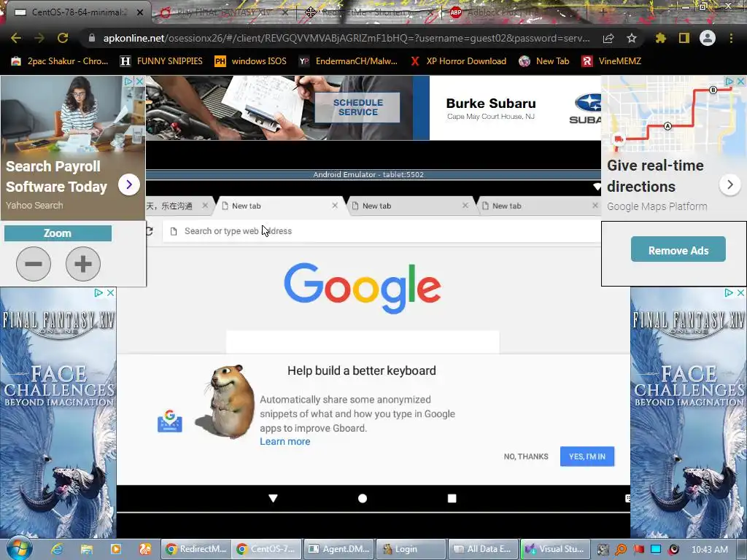Launch Internet Explorer from taskbar
Viewport: 747px width, 560px height.
(57, 549)
